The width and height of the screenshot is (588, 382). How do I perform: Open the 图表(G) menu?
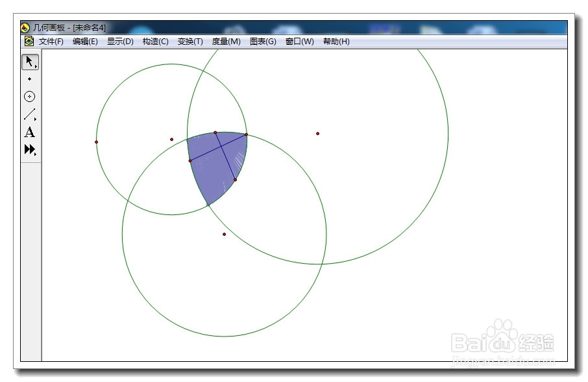(x=263, y=42)
